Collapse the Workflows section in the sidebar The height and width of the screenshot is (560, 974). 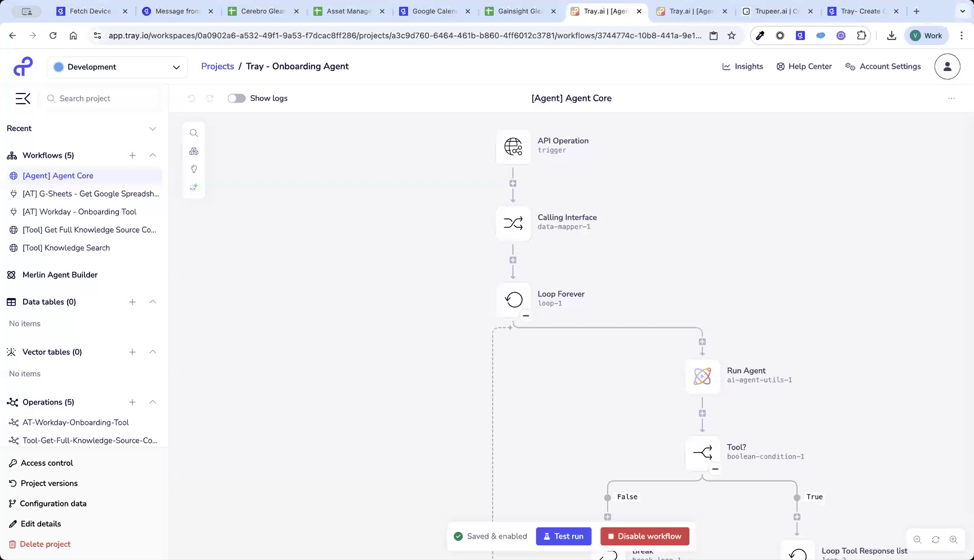point(153,155)
